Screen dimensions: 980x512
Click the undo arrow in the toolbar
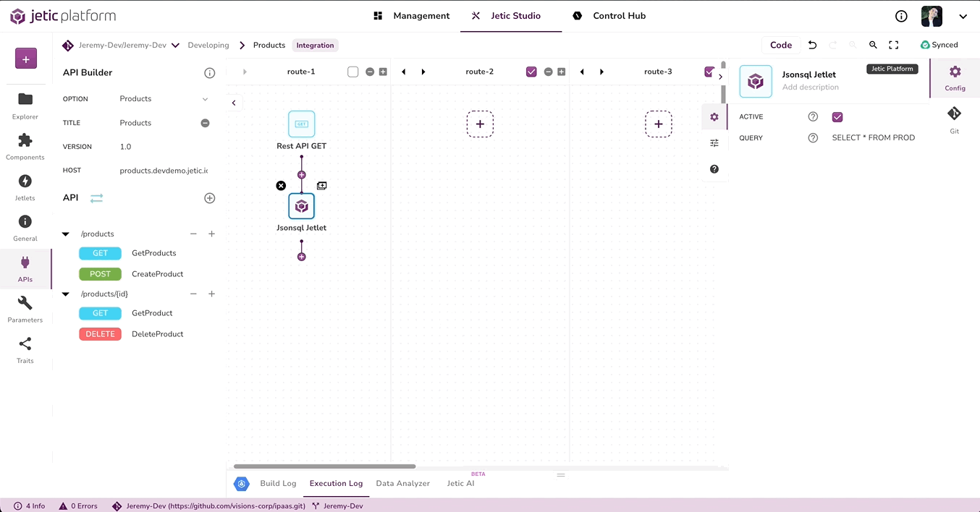tap(812, 45)
